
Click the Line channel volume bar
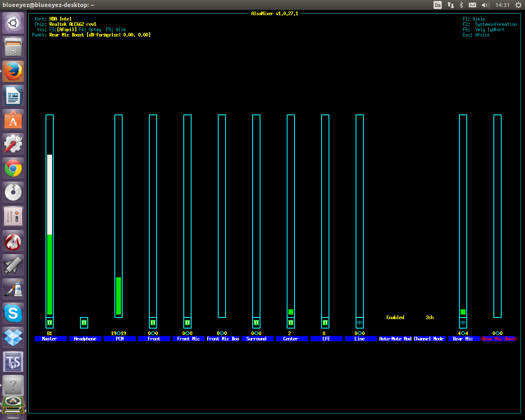click(x=360, y=216)
